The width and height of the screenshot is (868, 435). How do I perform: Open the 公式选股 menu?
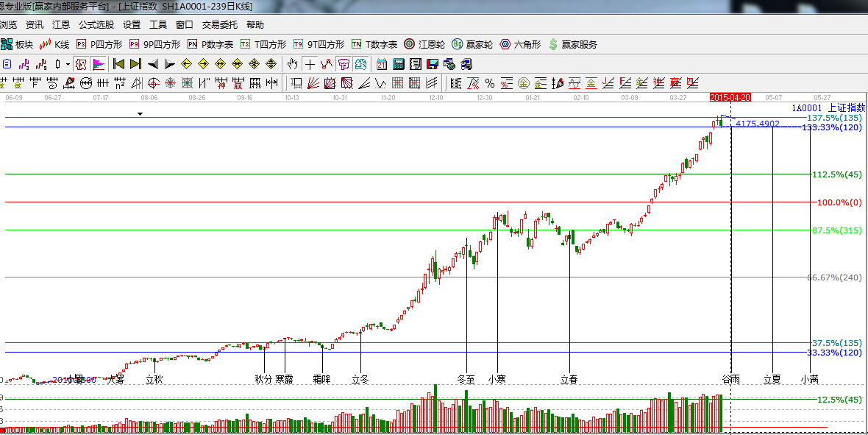(x=96, y=25)
